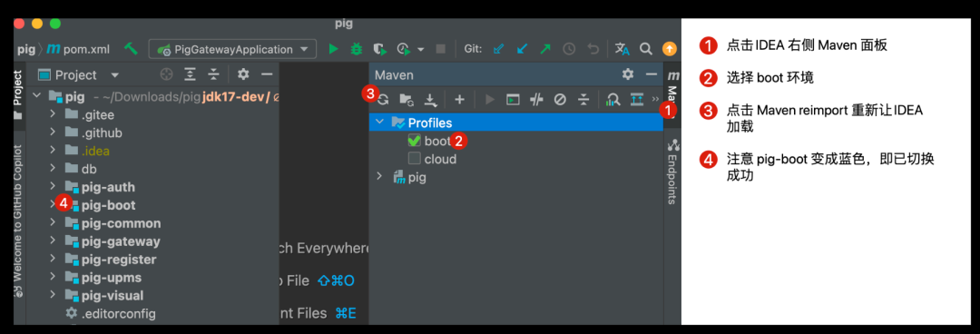
Task: Click the Git rollback undo icon
Action: (593, 49)
